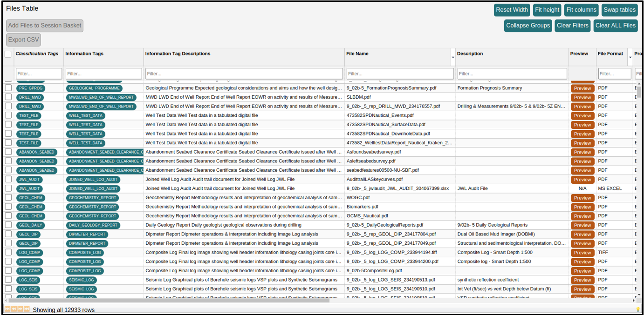Image resolution: width=644 pixels, height=315 pixels.
Task: Preview the 9_02b-5_FormationPrognosisSummary.pdf file
Action: click(582, 88)
